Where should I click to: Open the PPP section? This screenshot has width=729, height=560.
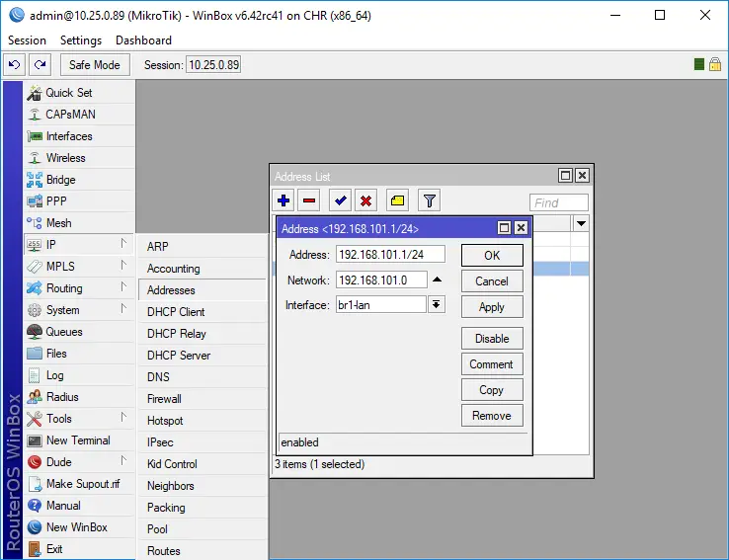79,201
